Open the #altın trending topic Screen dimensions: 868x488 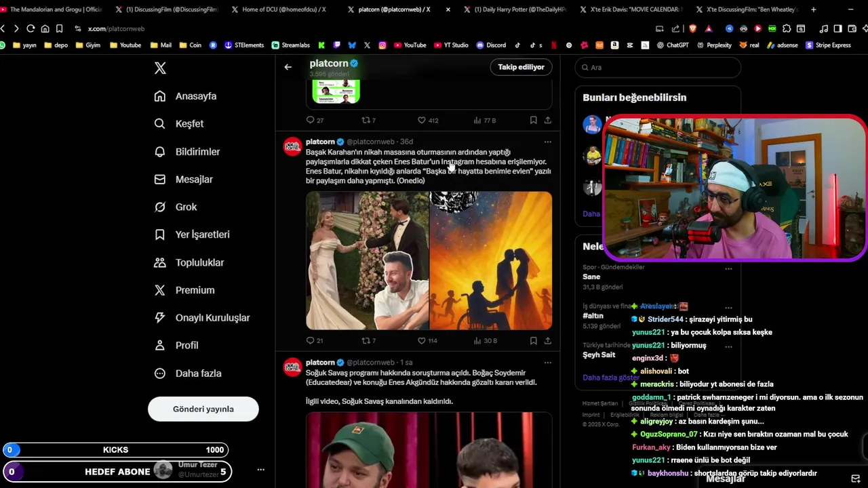point(593,316)
